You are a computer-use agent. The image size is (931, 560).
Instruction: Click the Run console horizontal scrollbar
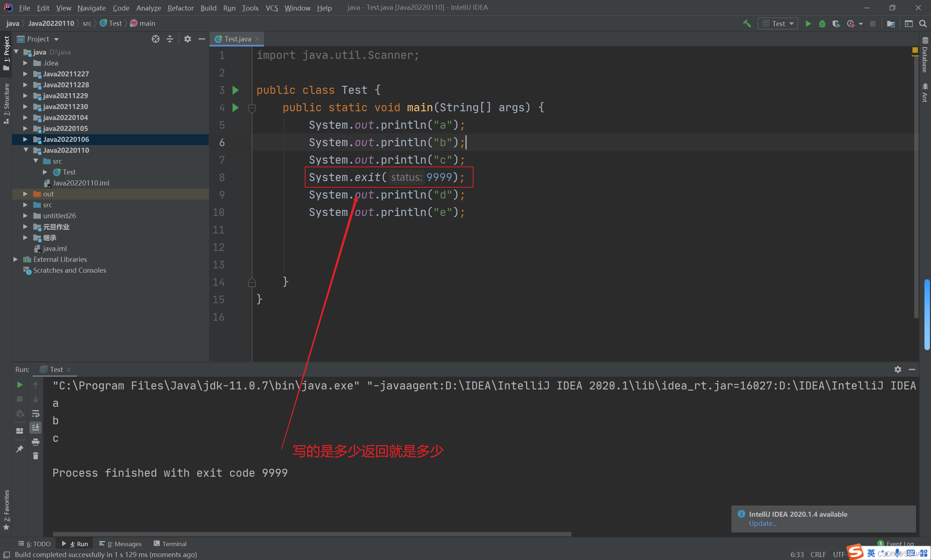click(x=312, y=534)
